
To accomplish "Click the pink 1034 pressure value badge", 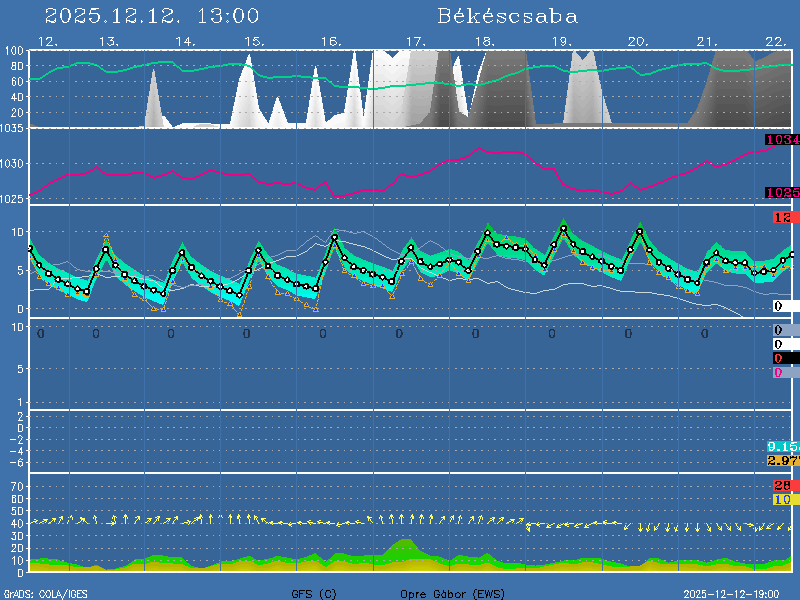I will (782, 140).
